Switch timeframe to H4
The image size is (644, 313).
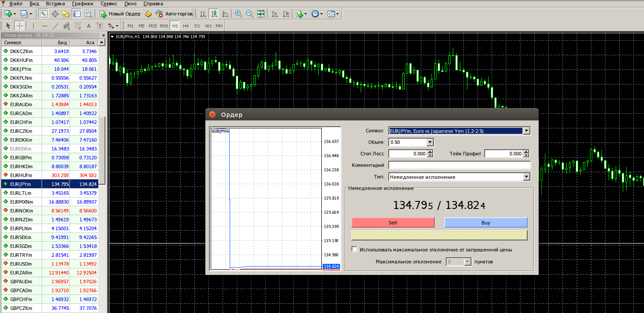click(x=186, y=26)
